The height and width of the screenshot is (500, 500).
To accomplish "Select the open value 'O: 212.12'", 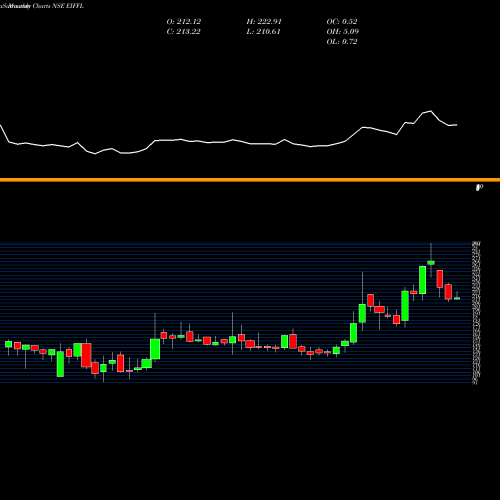I will point(184,21).
